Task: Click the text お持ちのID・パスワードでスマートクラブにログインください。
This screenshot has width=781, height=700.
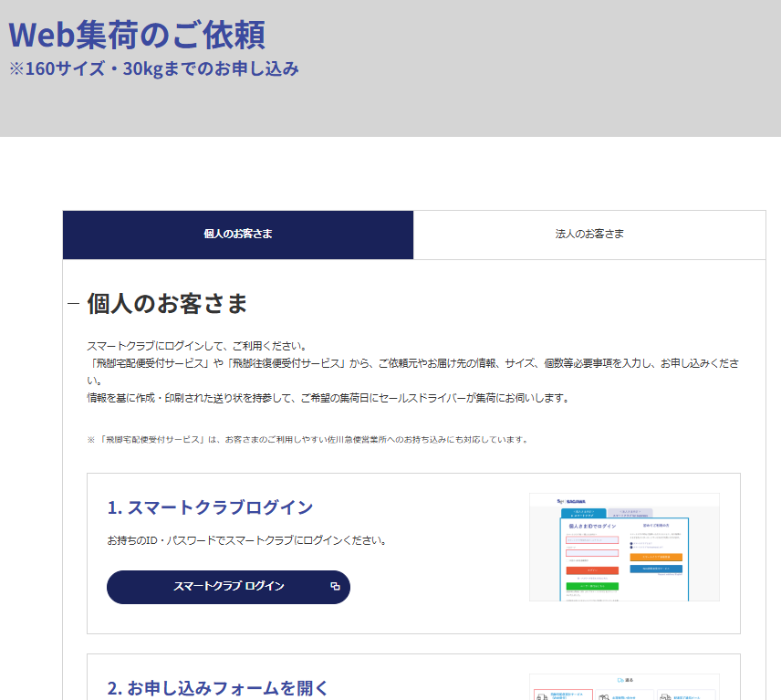Action: pyautogui.click(x=247, y=540)
